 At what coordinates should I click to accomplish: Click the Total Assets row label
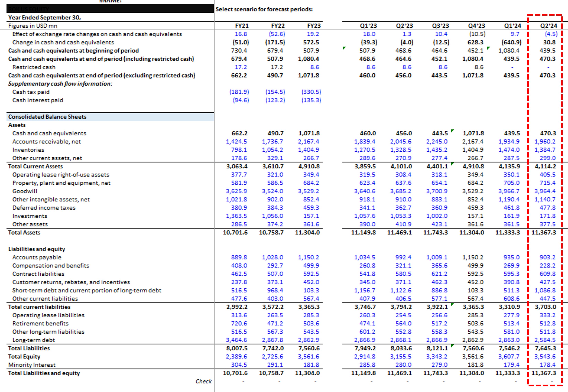pos(24,233)
